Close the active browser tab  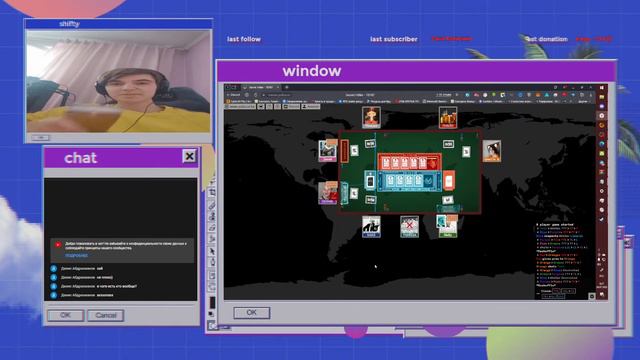(x=278, y=87)
